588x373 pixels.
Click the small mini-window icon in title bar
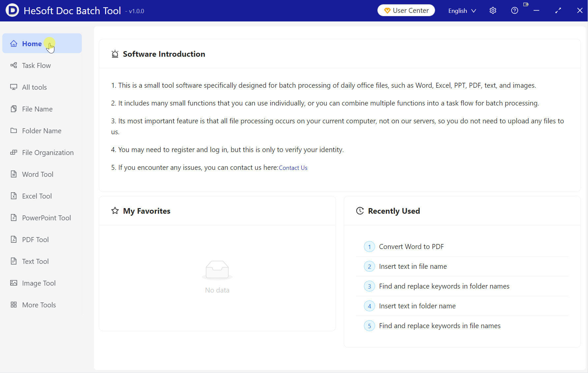pos(526,5)
